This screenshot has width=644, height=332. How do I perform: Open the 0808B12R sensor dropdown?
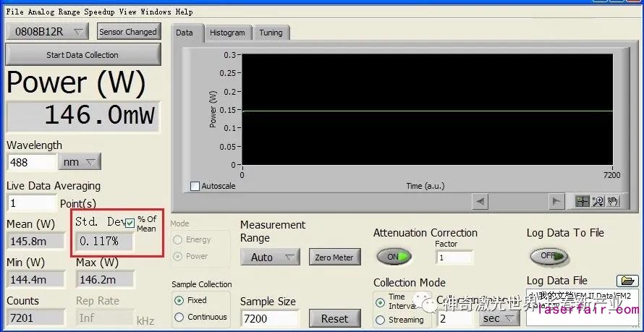point(47,31)
